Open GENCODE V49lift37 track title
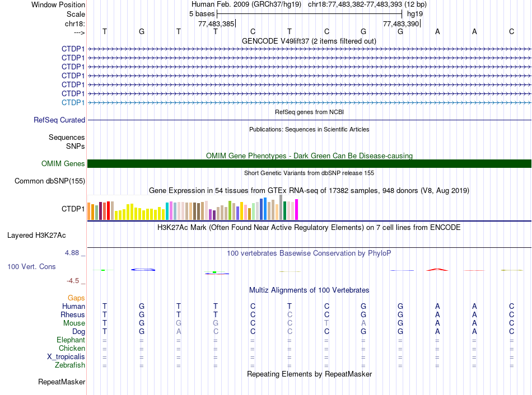The width and height of the screenshot is (532, 395). [x=309, y=41]
